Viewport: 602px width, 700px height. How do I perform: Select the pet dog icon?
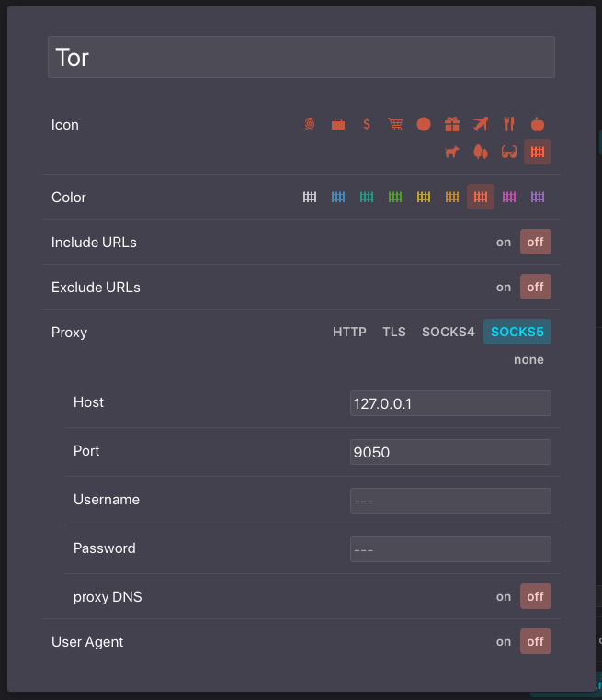coord(452,152)
